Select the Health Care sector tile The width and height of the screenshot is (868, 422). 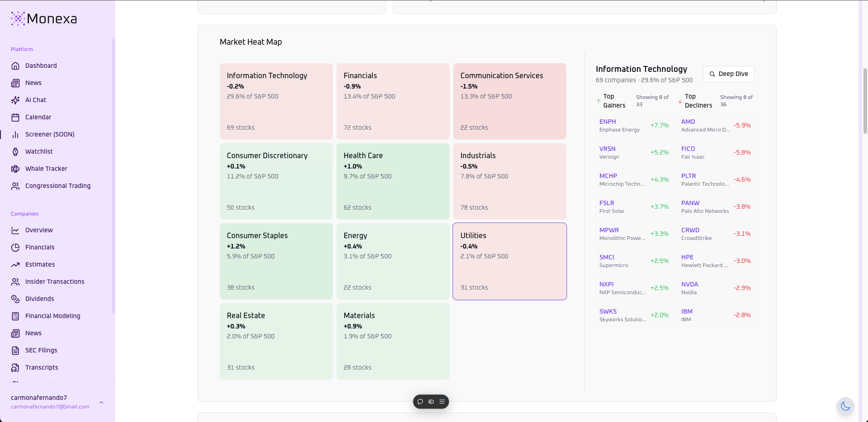point(393,181)
